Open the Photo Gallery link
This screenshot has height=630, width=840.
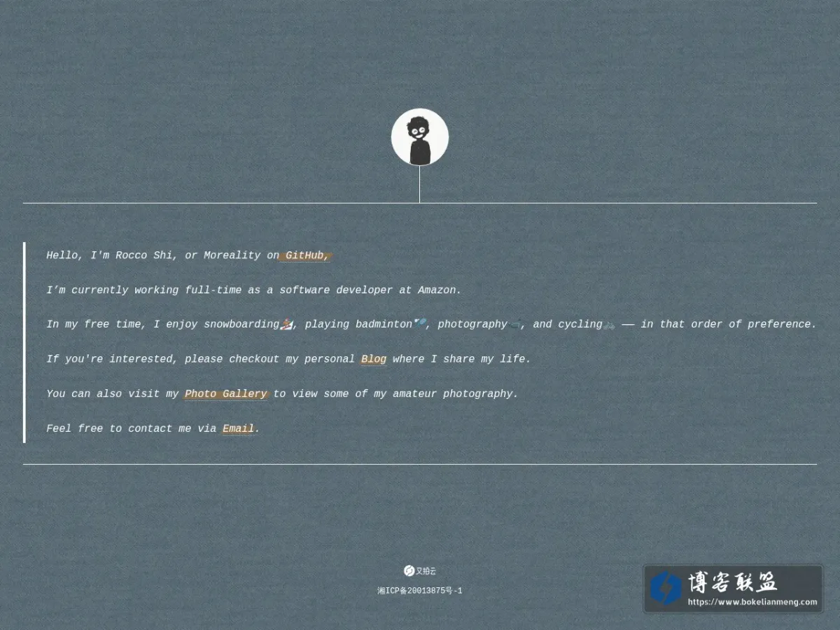pyautogui.click(x=225, y=394)
